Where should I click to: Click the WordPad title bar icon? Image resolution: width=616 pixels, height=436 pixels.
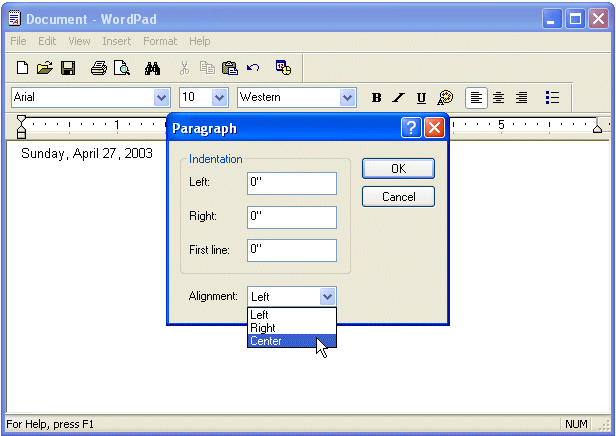pos(15,18)
